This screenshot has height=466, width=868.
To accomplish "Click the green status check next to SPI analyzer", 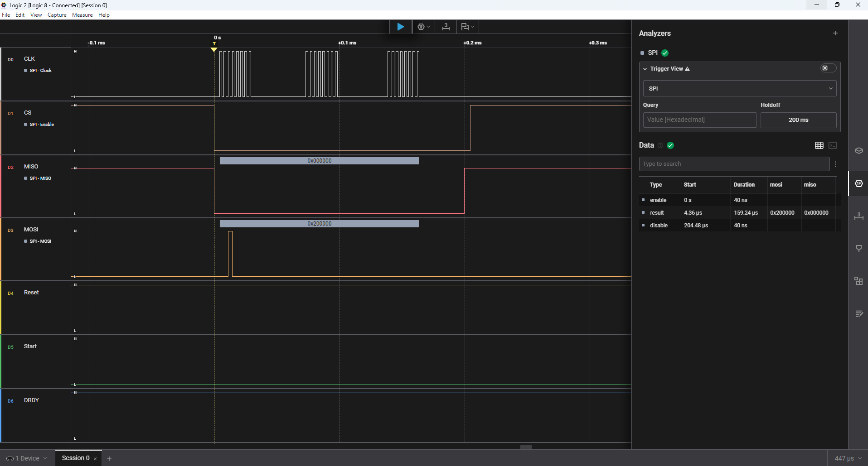I will 665,53.
